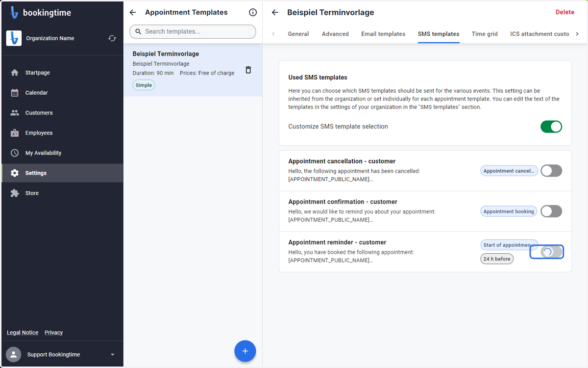Screen dimensions: 588x368
Task: Click the Appointment booking chip
Action: click(509, 211)
